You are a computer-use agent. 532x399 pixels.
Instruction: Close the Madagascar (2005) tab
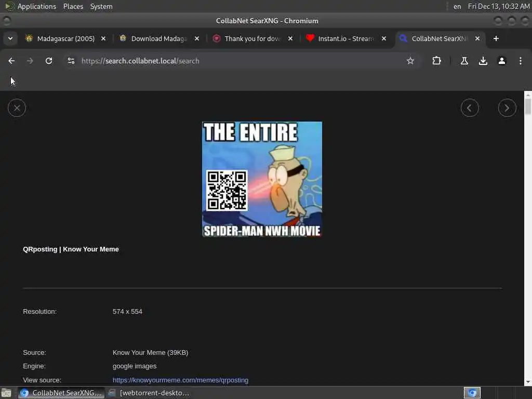(x=103, y=38)
